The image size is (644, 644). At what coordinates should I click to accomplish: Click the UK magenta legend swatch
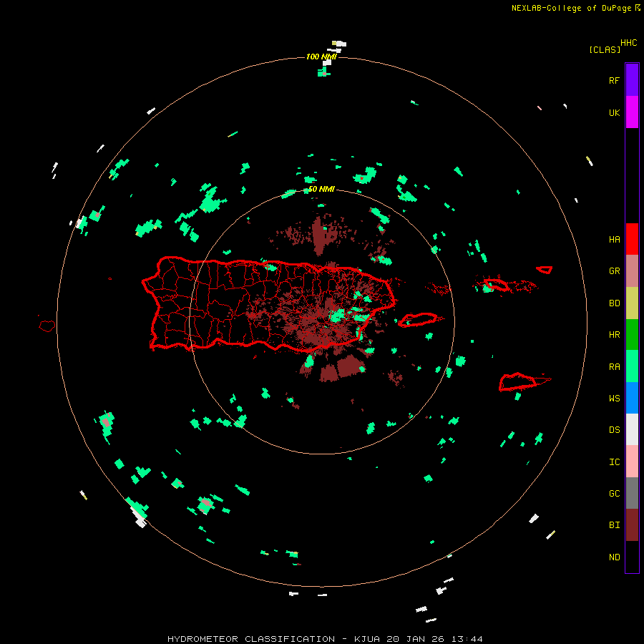pos(632,112)
